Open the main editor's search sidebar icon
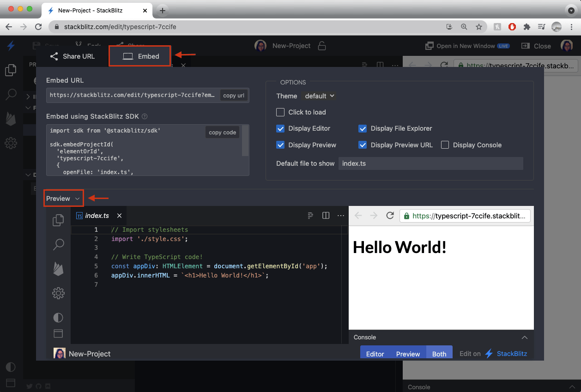 tap(11, 94)
